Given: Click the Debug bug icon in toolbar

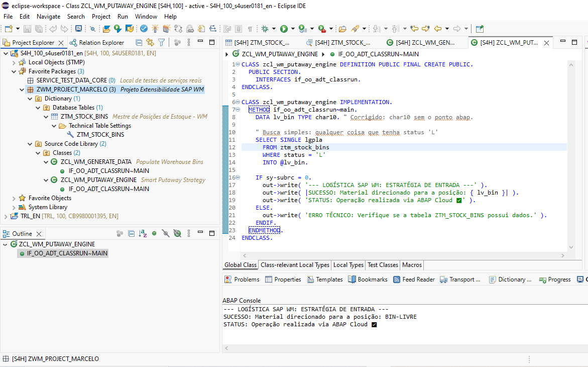Looking at the screenshot, I should coord(265,29).
